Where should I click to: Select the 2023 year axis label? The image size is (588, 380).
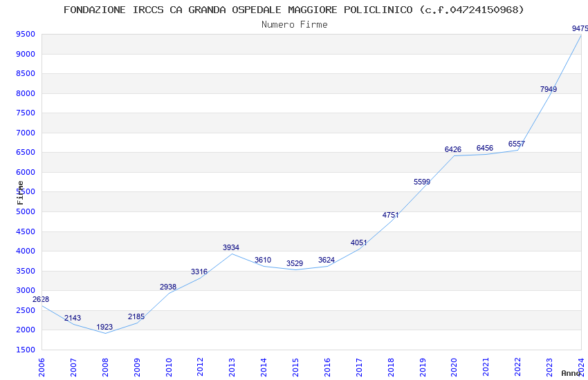[x=549, y=367]
